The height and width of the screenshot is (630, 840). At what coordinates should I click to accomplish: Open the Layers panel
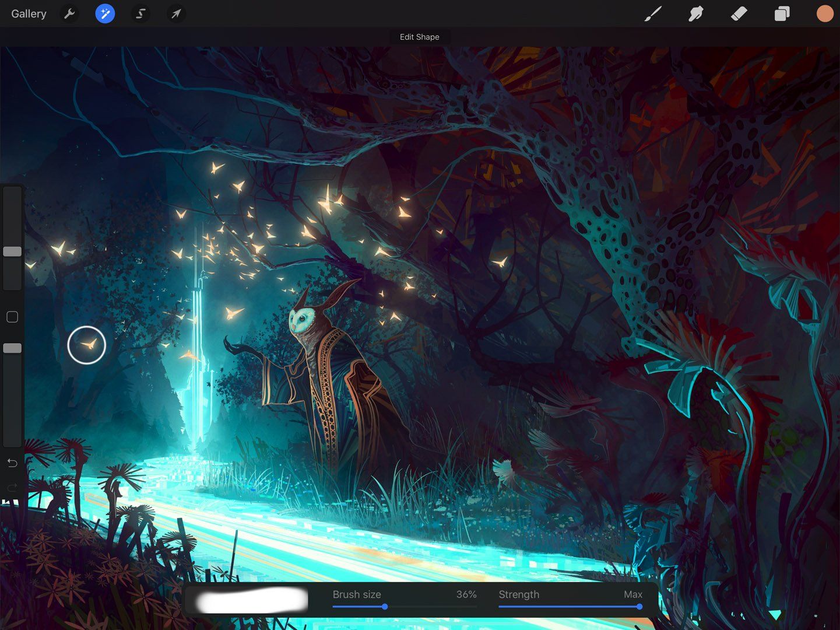(781, 13)
